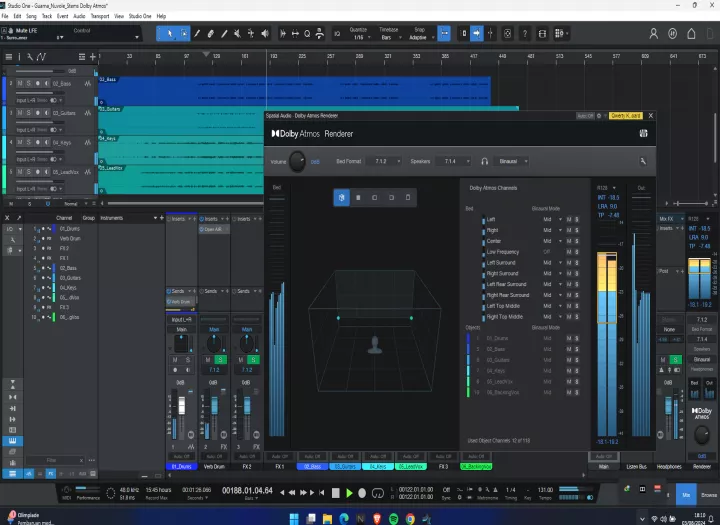Screen dimensions: 720x525
Task: Switch to the Mix view button
Action: tap(686, 495)
